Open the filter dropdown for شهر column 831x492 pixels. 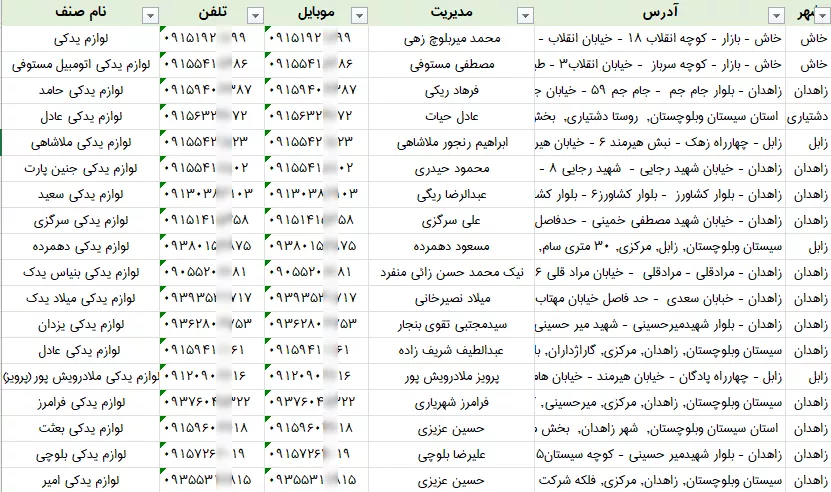point(823,15)
